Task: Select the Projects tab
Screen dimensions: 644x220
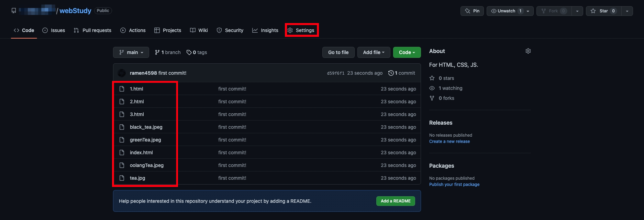Action: click(168, 30)
